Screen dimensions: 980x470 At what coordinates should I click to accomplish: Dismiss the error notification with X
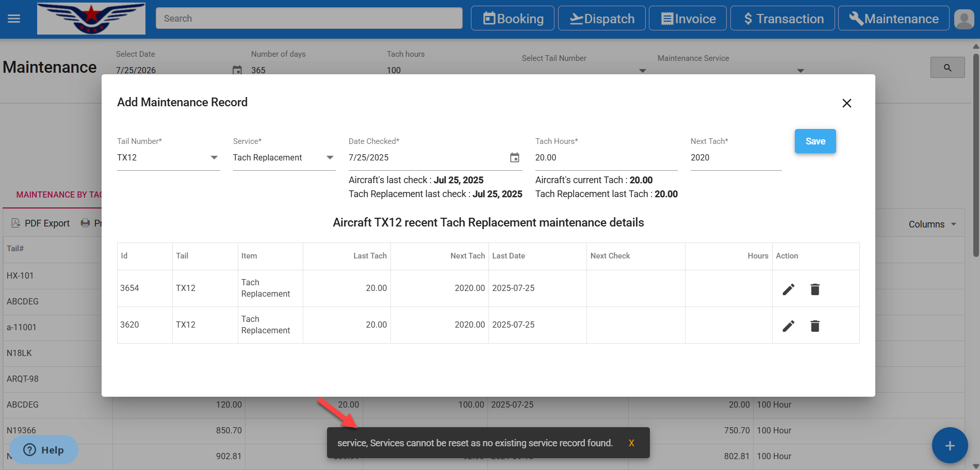coord(631,443)
